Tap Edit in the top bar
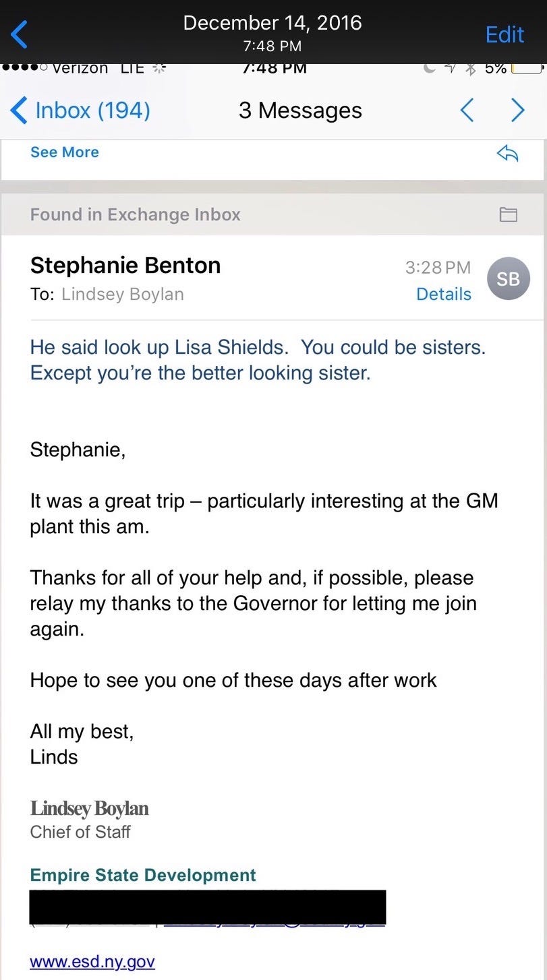Image resolution: width=547 pixels, height=980 pixels. pos(505,34)
